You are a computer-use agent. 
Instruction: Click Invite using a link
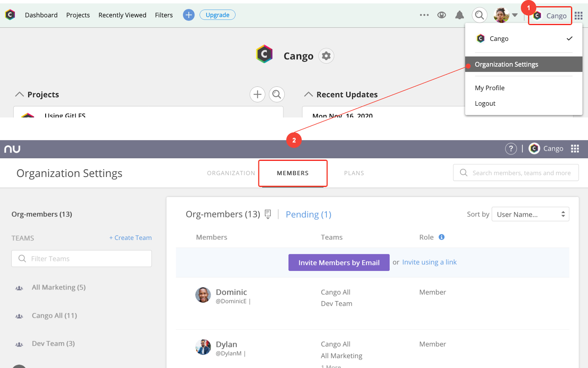coord(429,262)
